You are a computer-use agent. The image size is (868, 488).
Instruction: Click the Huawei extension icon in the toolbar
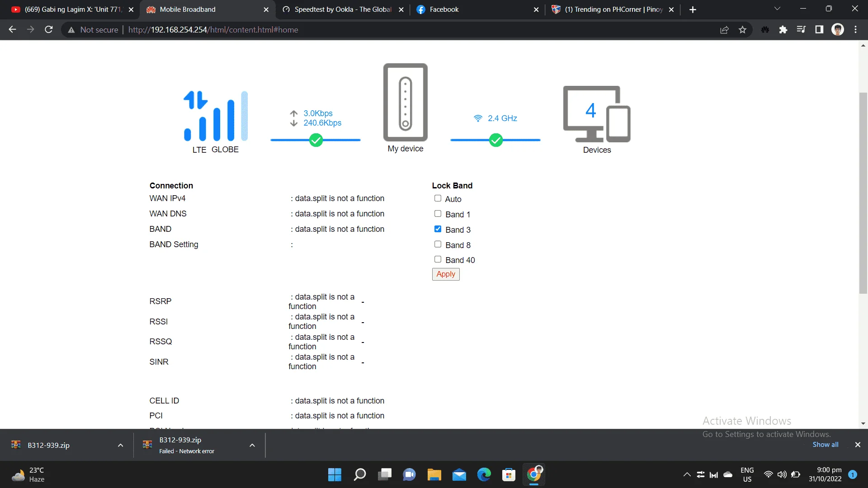tap(765, 30)
